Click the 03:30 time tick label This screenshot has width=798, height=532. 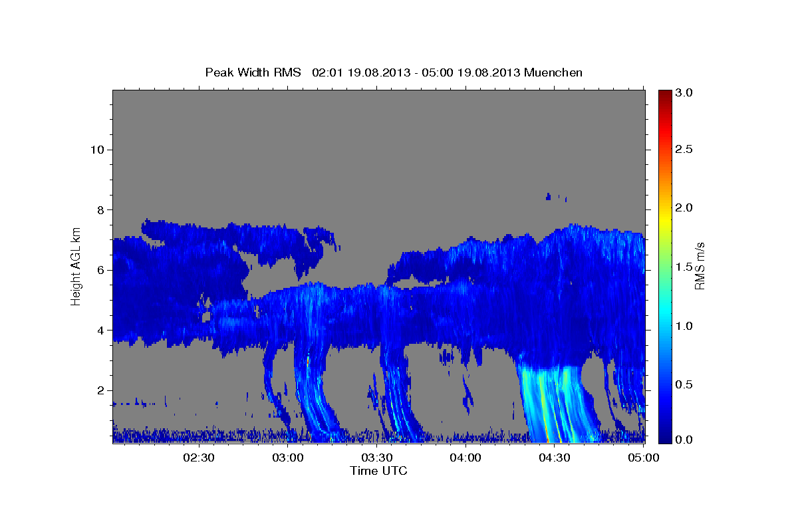(377, 458)
